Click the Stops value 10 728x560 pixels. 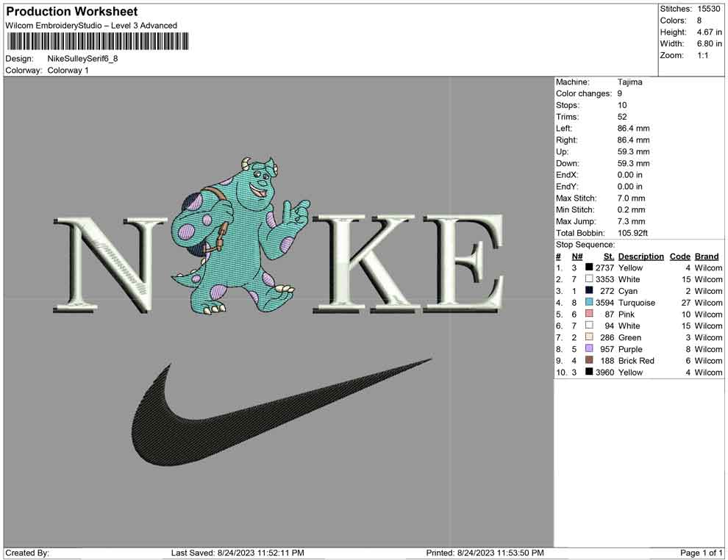[622, 105]
